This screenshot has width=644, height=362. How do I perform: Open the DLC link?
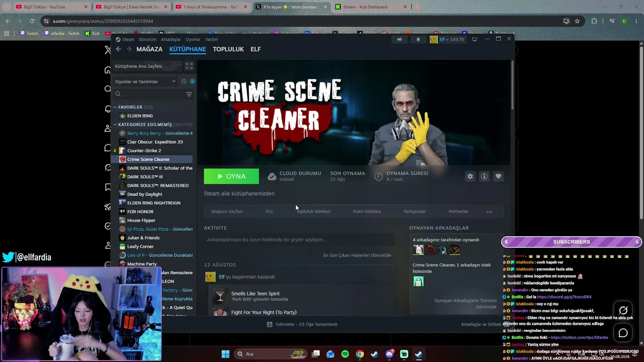click(270, 212)
